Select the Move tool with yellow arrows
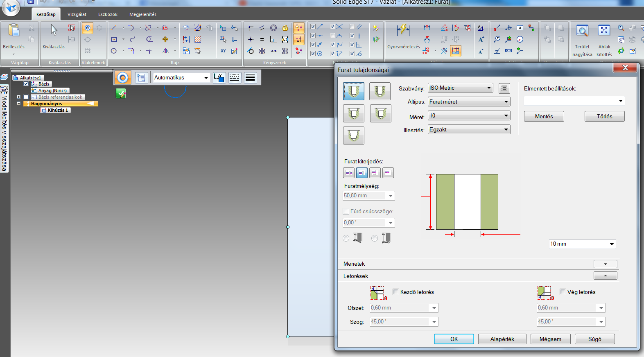This screenshot has width=644, height=357. click(165, 39)
